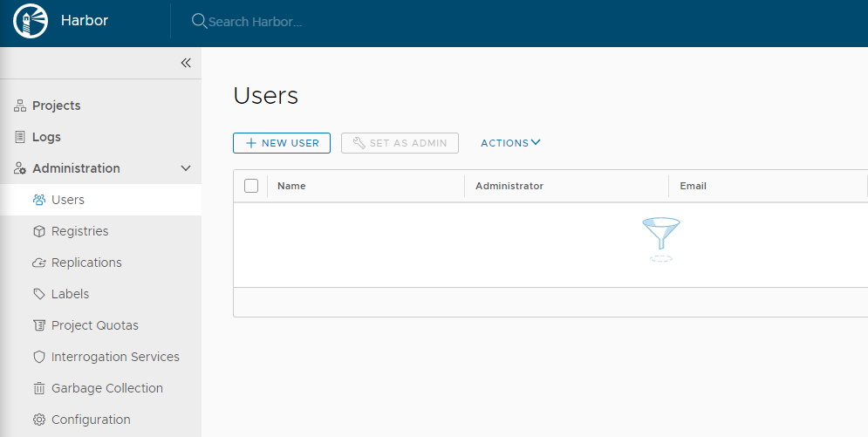Select Users in Administration menu
This screenshot has width=868, height=437.
click(68, 200)
